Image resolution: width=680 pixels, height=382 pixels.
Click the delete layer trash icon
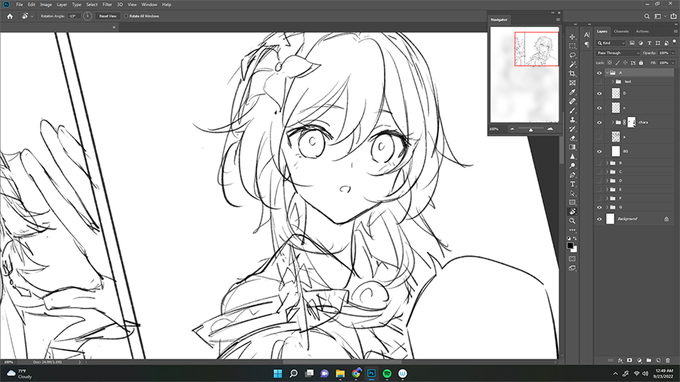[x=667, y=360]
